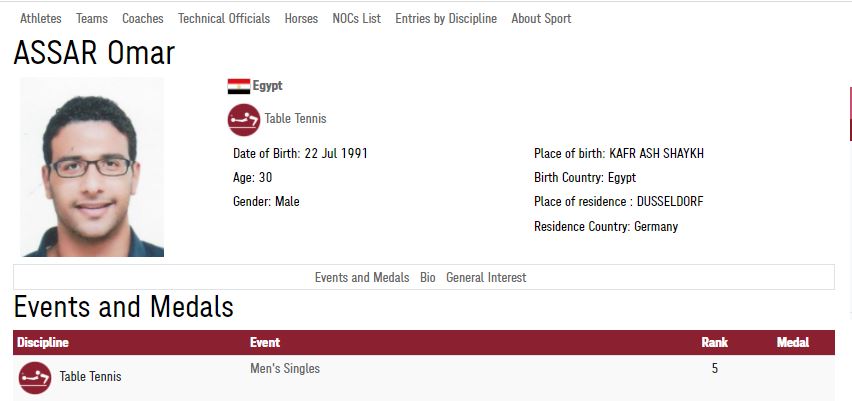Image resolution: width=852 pixels, height=401 pixels.
Task: Select the Horses menu item
Action: (x=301, y=18)
